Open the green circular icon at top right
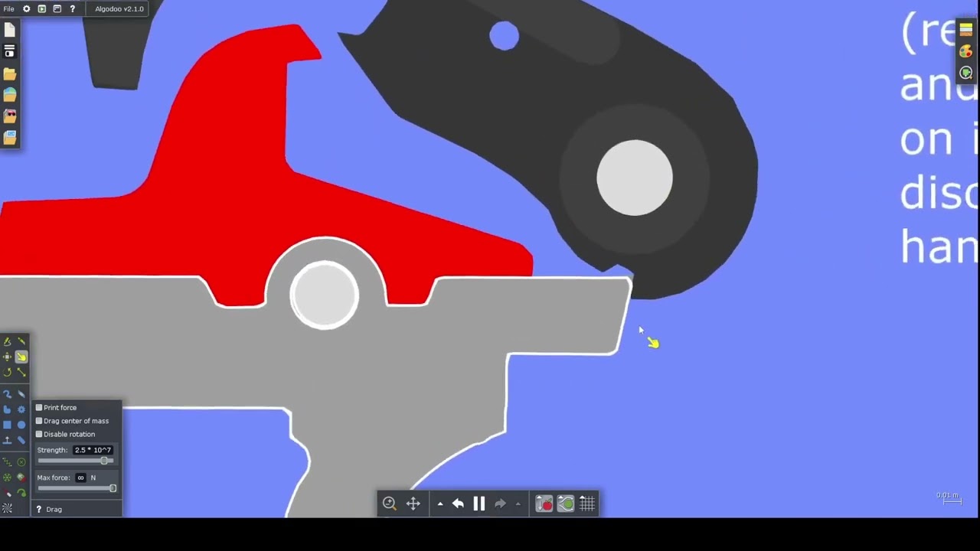 tap(966, 73)
